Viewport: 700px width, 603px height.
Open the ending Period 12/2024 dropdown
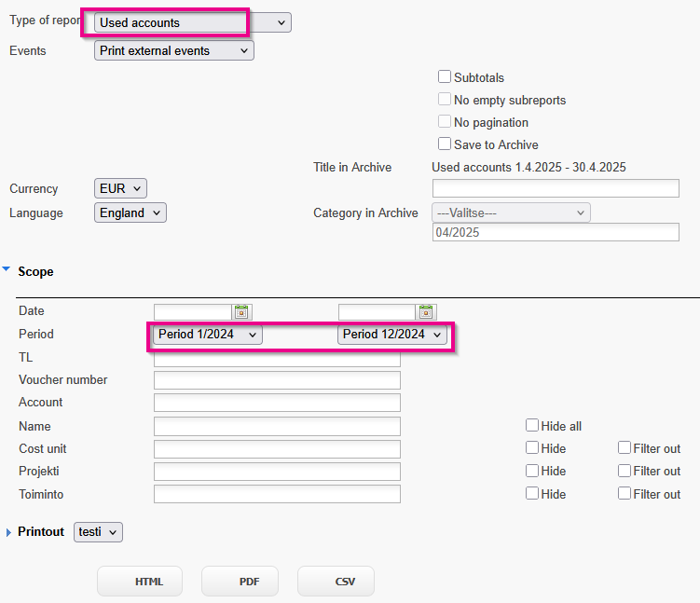tap(392, 335)
